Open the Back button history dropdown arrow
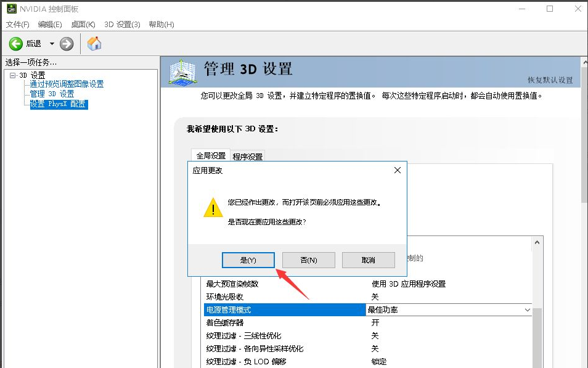Viewport: 588px width, 368px height. coord(52,44)
